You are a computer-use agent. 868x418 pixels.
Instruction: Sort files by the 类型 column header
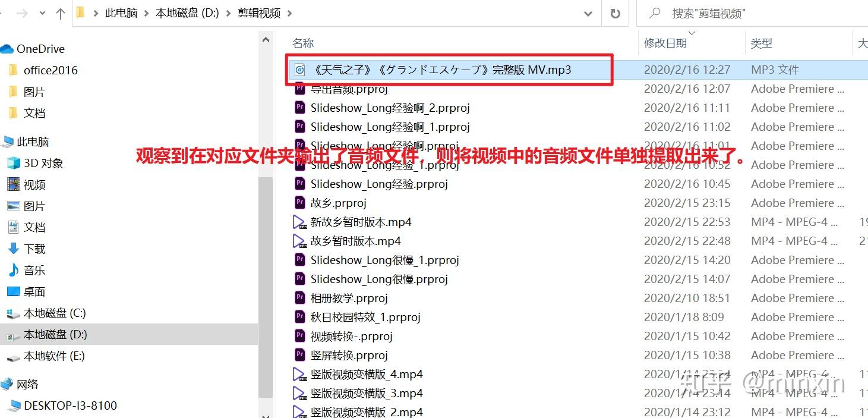coord(762,43)
